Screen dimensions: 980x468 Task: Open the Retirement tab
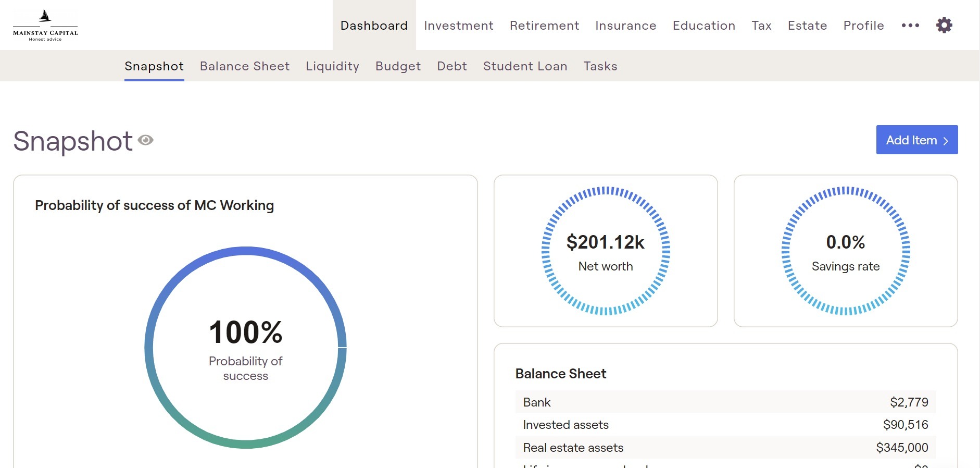pyautogui.click(x=544, y=26)
